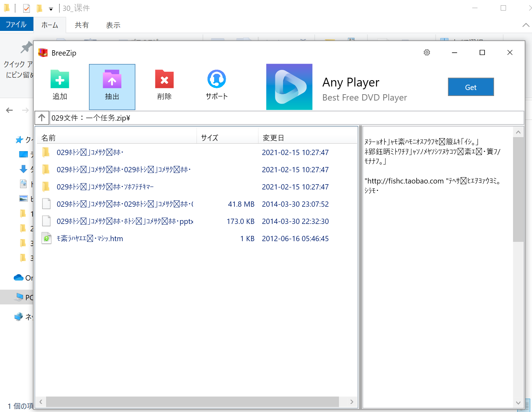Click the 追加 (Add) icon in BreeZip
The height and width of the screenshot is (412, 532).
[60, 79]
